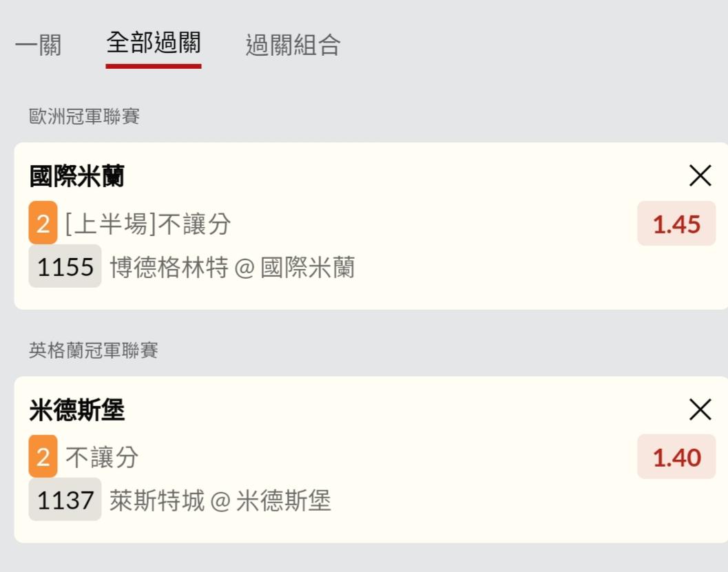
Task: Click the bold 米德斯堡 selection title
Action: [77, 411]
